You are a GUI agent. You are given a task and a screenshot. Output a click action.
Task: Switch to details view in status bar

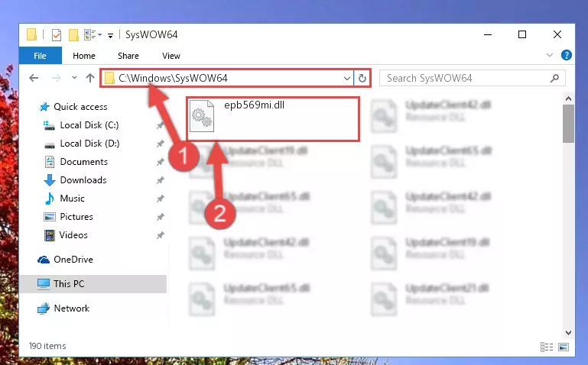pyautogui.click(x=547, y=347)
